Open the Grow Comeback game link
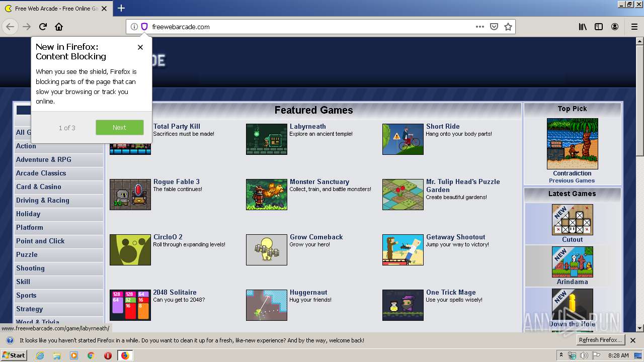 (316, 237)
